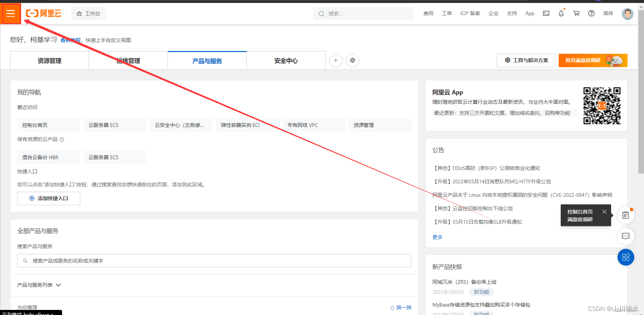Expand 产品与服务列表 chevron
This screenshot has height=315, width=644.
58,285
